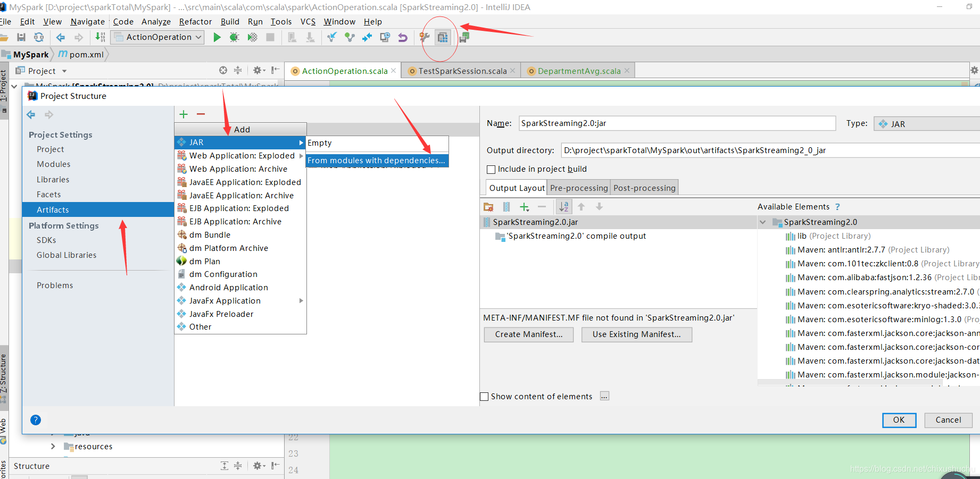This screenshot has height=479, width=980.
Task: Click the VCS update project icon
Action: click(x=332, y=37)
